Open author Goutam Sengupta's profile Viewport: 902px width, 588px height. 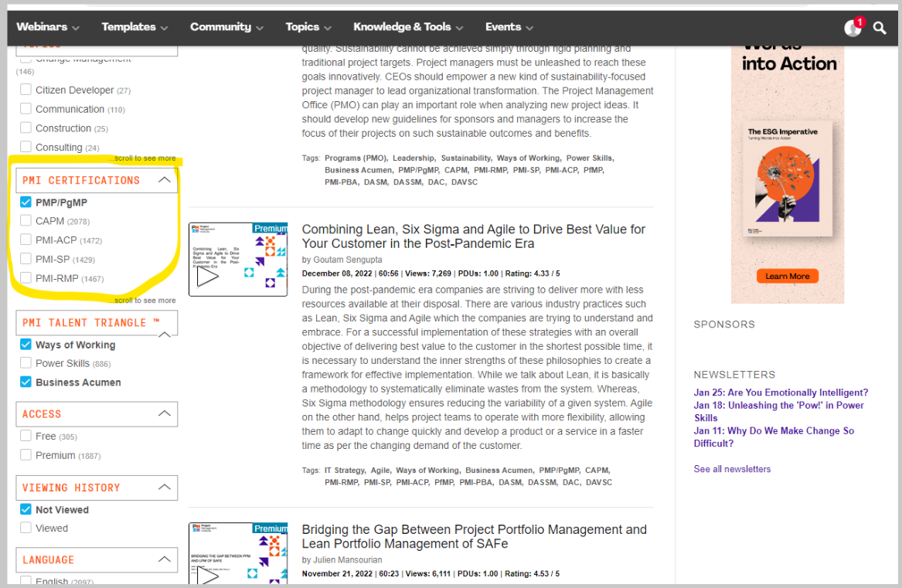348,260
